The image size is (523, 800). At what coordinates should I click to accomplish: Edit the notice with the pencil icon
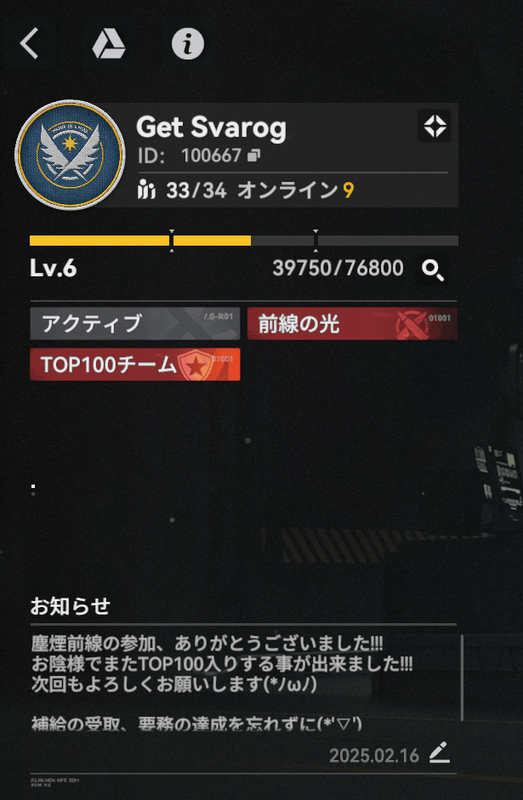tap(439, 753)
